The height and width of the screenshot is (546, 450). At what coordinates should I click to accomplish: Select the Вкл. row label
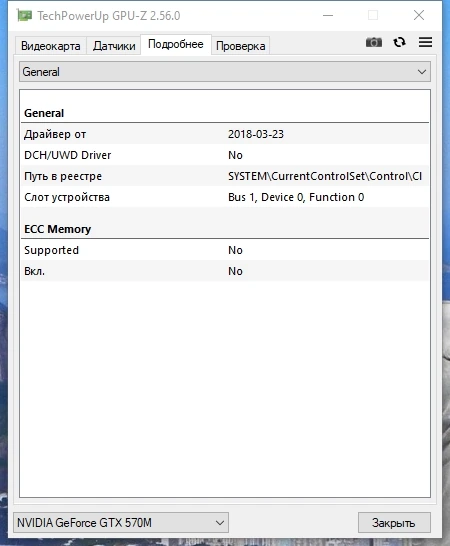[34, 271]
